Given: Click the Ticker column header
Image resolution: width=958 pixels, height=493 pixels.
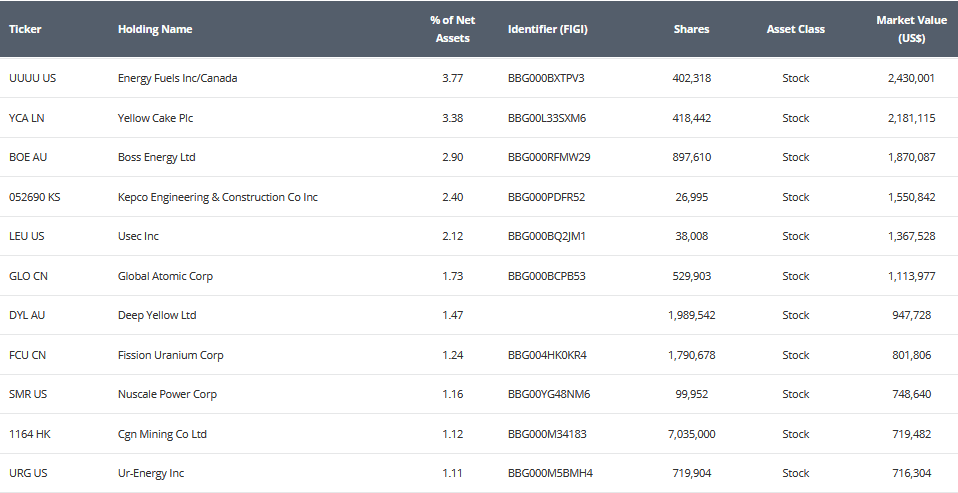Looking at the screenshot, I should (25, 29).
